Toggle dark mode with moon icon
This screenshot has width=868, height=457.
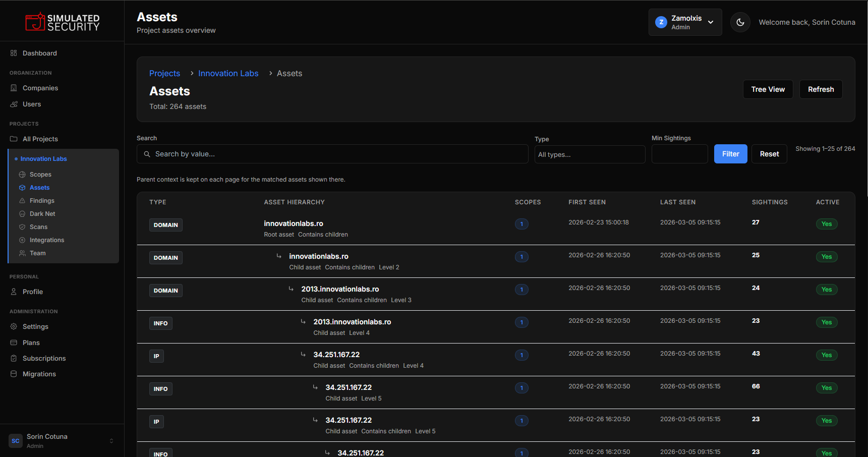click(740, 22)
